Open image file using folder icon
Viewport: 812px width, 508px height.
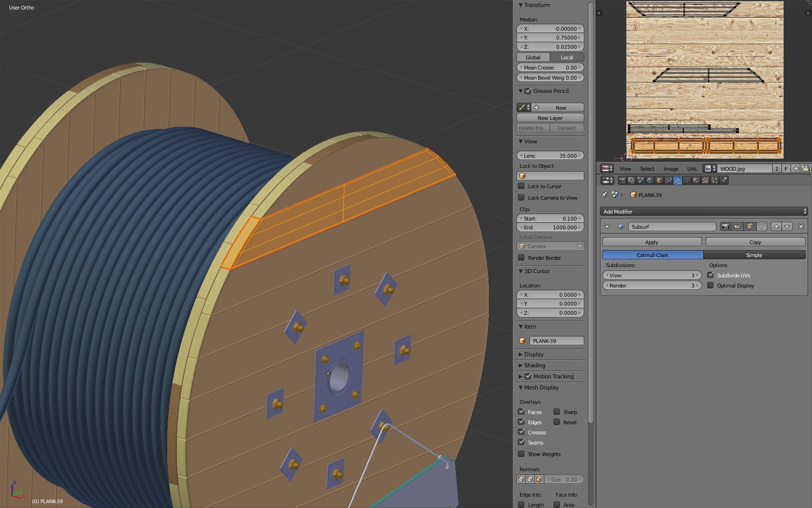(805, 168)
